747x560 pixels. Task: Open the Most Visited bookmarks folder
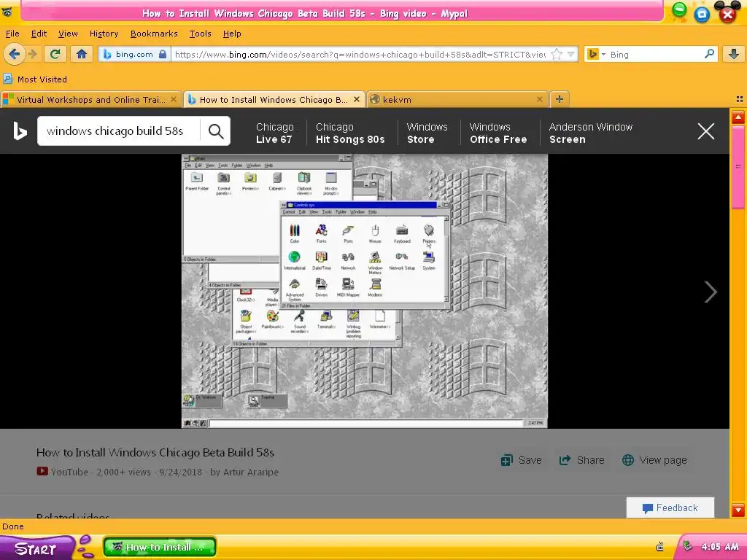click(35, 79)
